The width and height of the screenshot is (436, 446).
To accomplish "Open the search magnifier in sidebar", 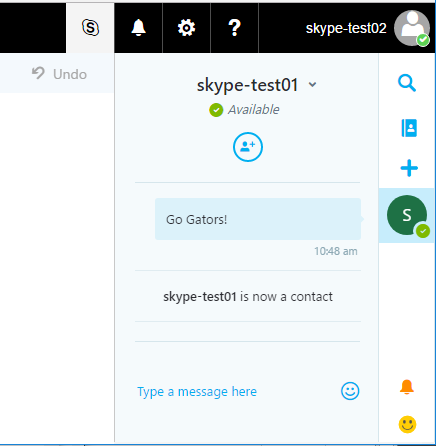I will (407, 83).
